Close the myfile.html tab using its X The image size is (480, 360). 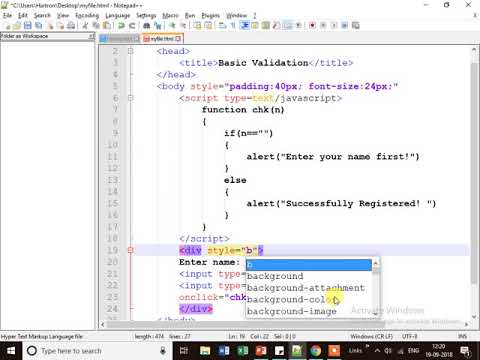(x=178, y=39)
